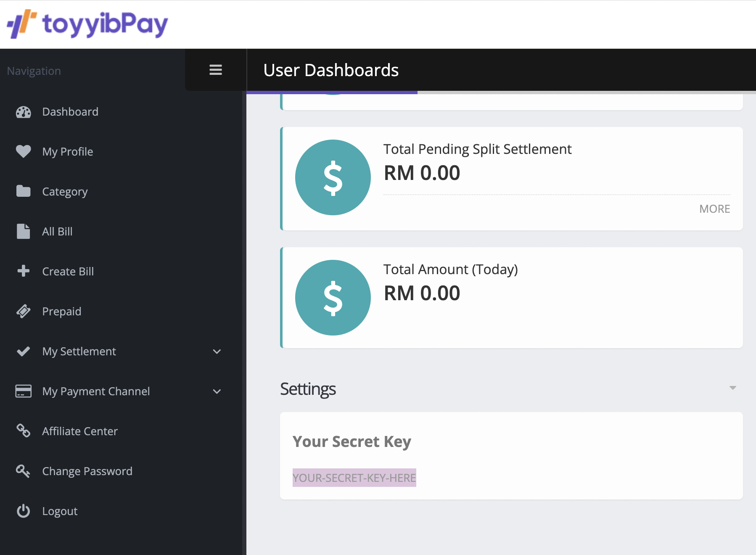Image resolution: width=756 pixels, height=555 pixels.
Task: Click the document icon for All Bill
Action: (x=23, y=231)
